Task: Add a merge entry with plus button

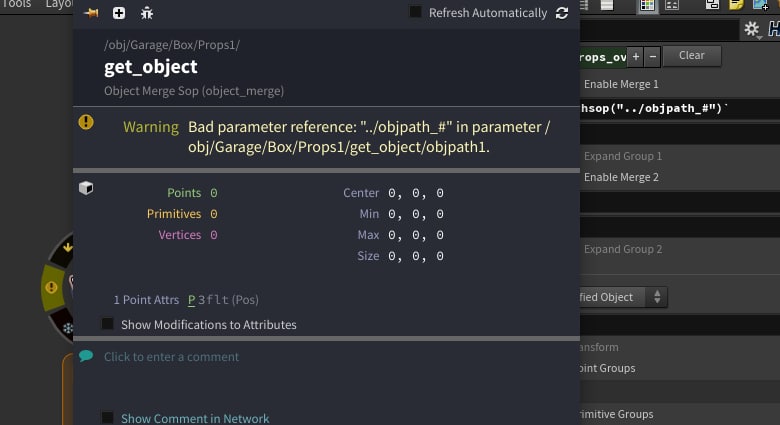Action: [636, 57]
